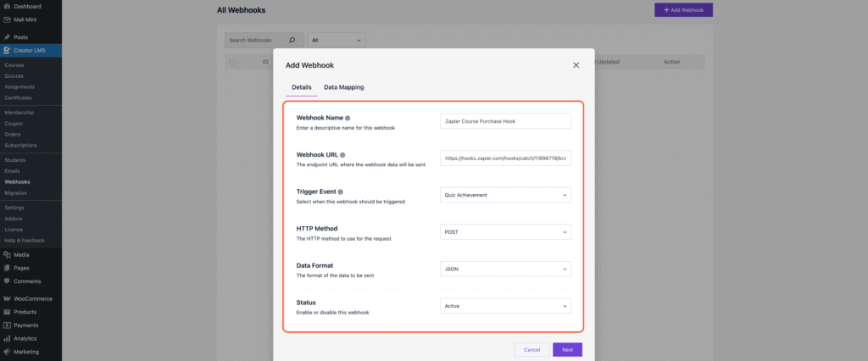Open Migration menu item
Screen dimensions: 868x361
point(15,192)
